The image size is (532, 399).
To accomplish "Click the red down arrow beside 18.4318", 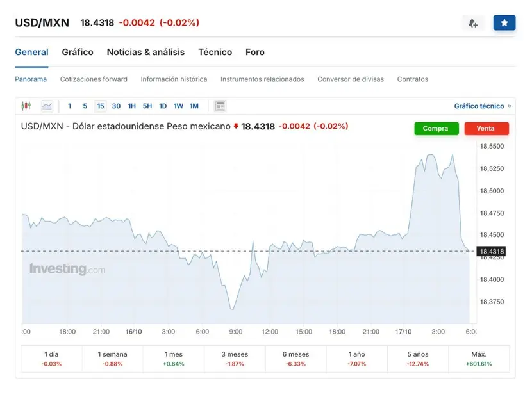I will [x=236, y=127].
